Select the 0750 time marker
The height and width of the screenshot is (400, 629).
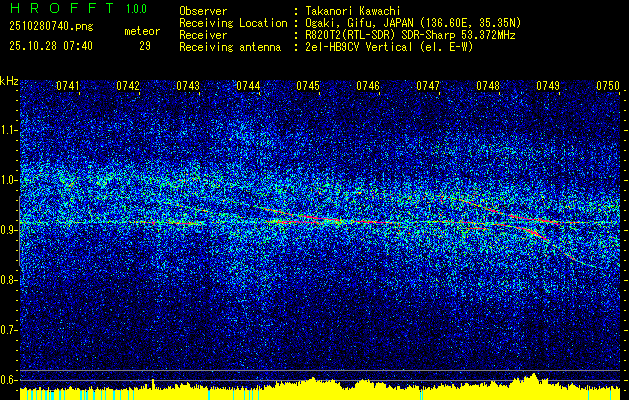pyautogui.click(x=608, y=87)
